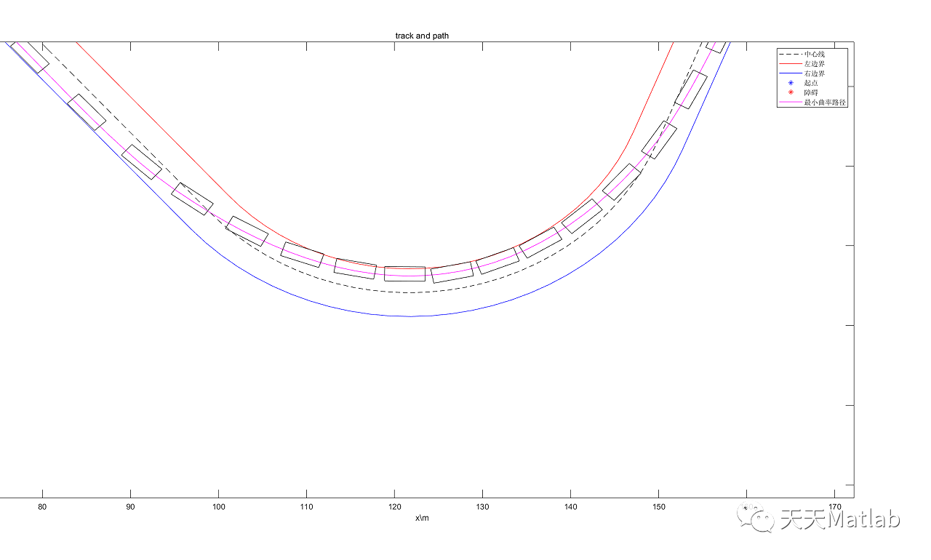Click the red line legend sample
The width and height of the screenshot is (931, 560).
pos(791,64)
